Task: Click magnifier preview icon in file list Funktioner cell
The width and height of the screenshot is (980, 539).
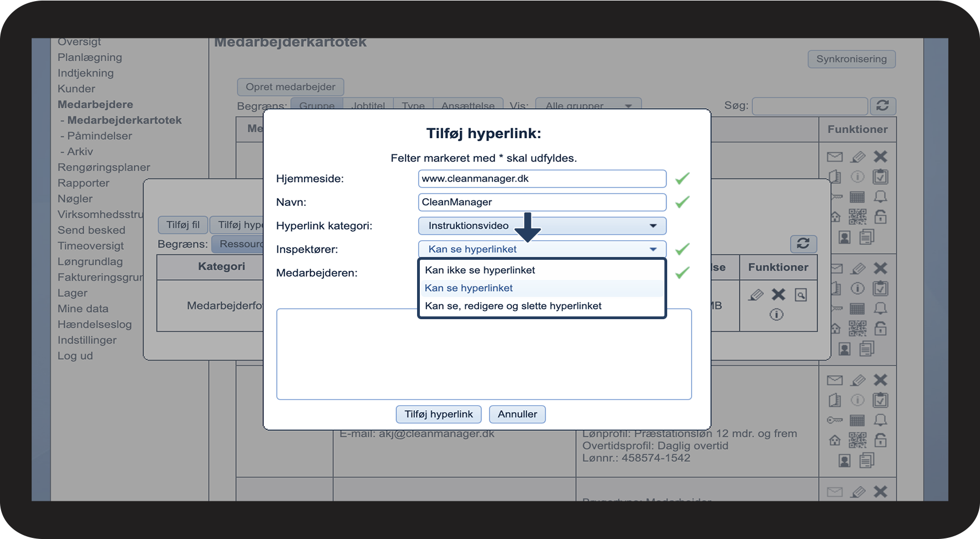Action: click(801, 295)
